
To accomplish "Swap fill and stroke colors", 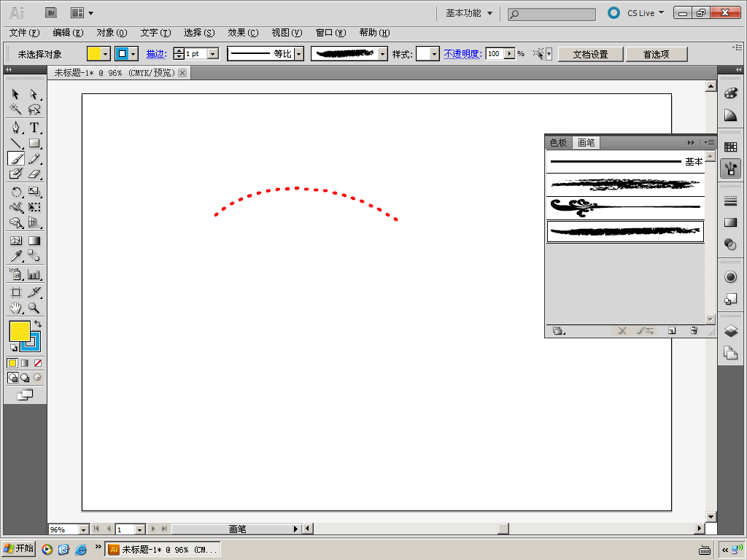I will tap(38, 324).
